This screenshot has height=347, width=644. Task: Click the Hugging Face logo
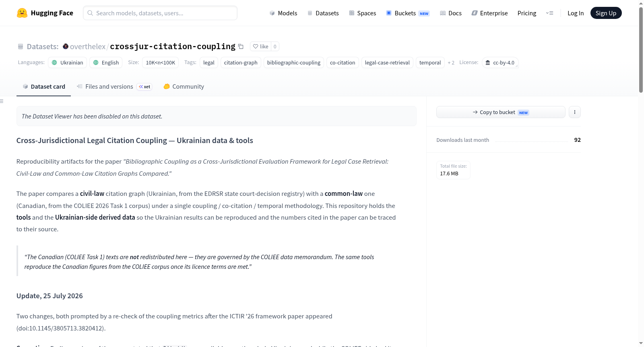[x=45, y=13]
